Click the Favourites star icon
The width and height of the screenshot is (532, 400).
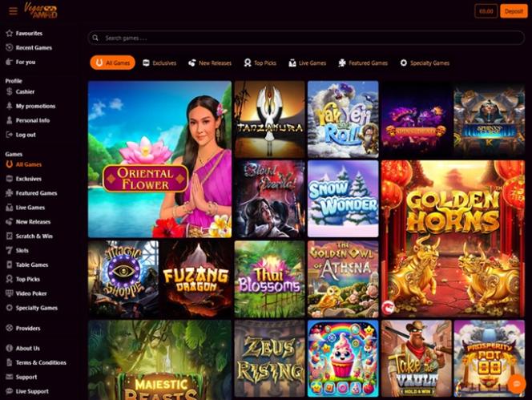click(x=10, y=34)
